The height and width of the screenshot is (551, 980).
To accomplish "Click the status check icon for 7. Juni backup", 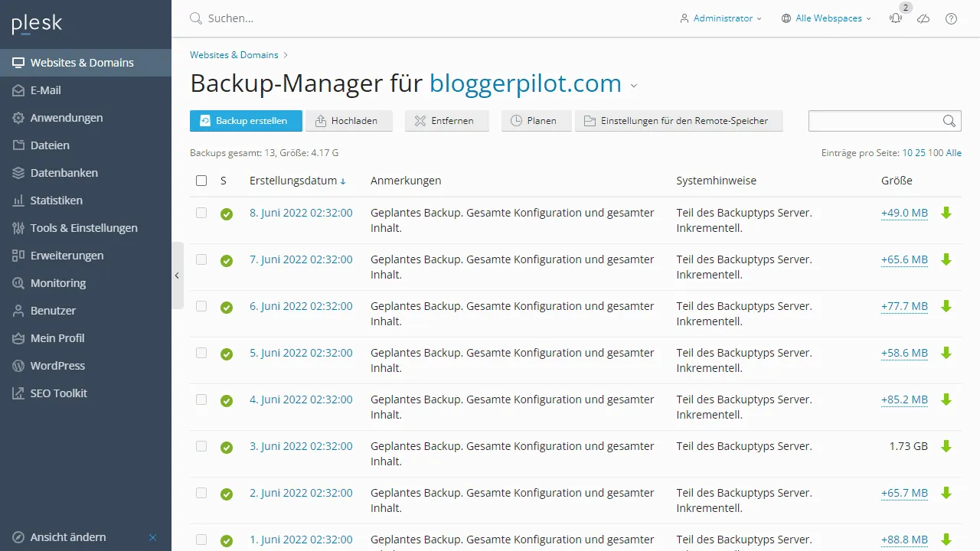I will click(227, 261).
